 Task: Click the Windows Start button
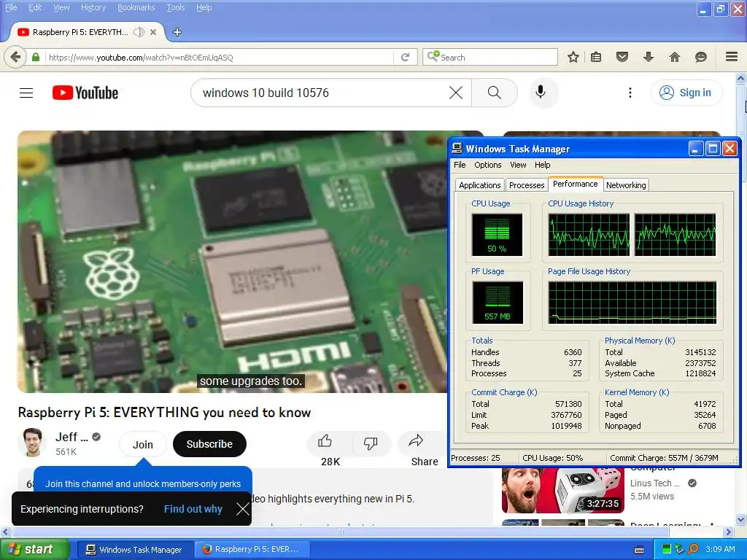click(x=34, y=550)
